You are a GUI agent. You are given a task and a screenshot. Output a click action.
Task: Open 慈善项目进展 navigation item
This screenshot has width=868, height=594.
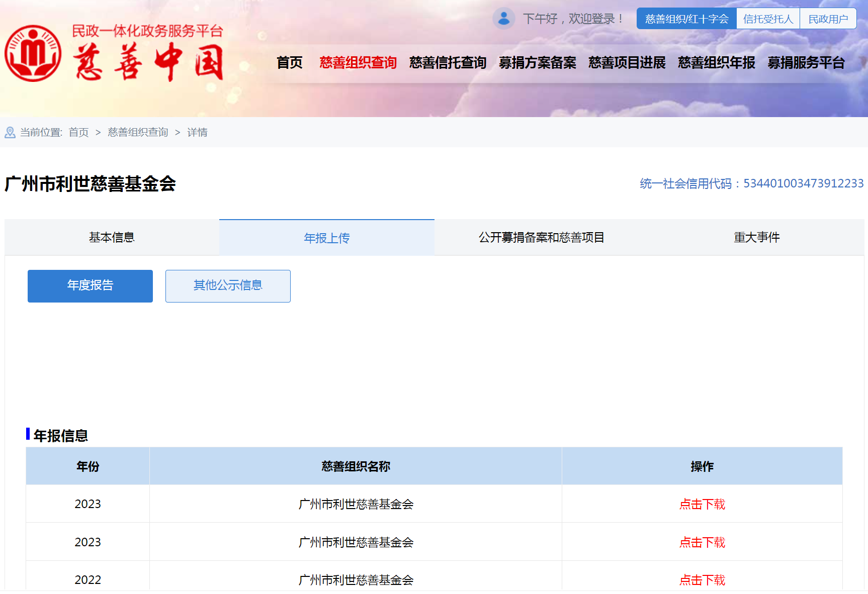(x=627, y=62)
